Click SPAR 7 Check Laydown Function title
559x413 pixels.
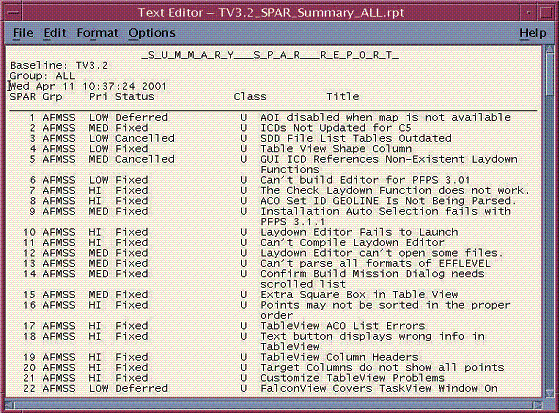point(395,190)
